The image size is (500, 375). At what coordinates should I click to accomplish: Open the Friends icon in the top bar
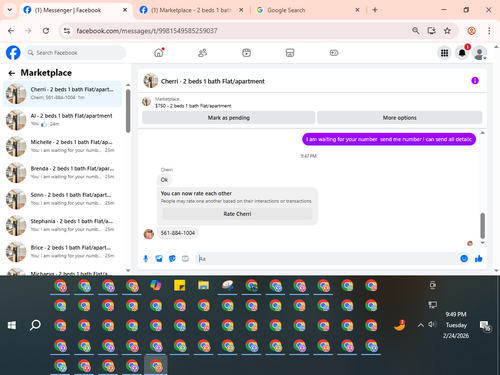pyautogui.click(x=202, y=53)
